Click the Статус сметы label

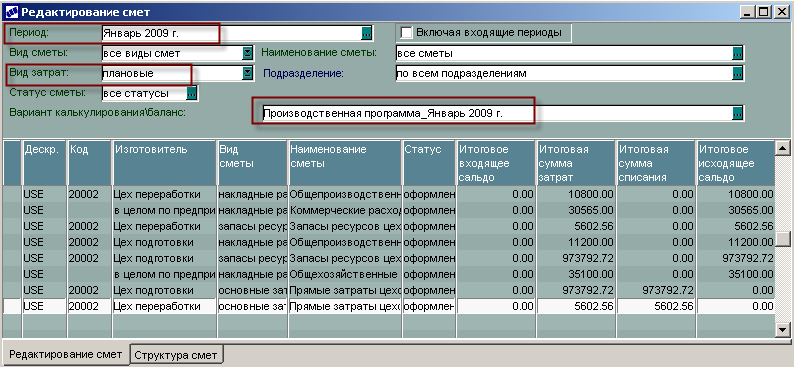pos(48,93)
